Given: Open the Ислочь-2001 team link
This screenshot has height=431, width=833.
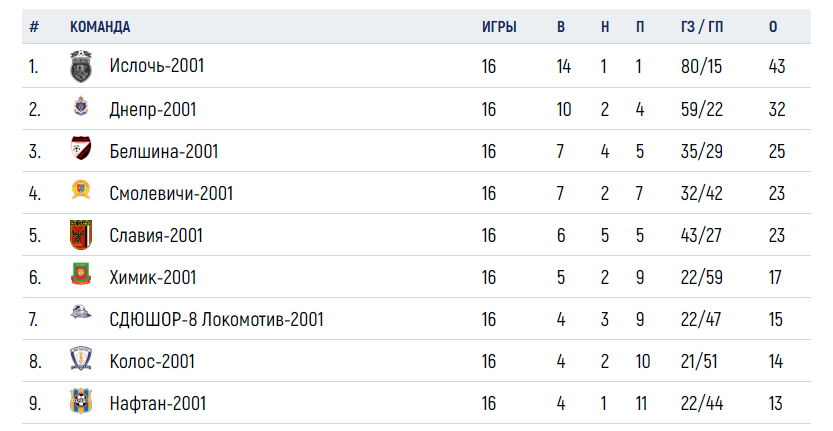Looking at the screenshot, I should coord(157,66).
